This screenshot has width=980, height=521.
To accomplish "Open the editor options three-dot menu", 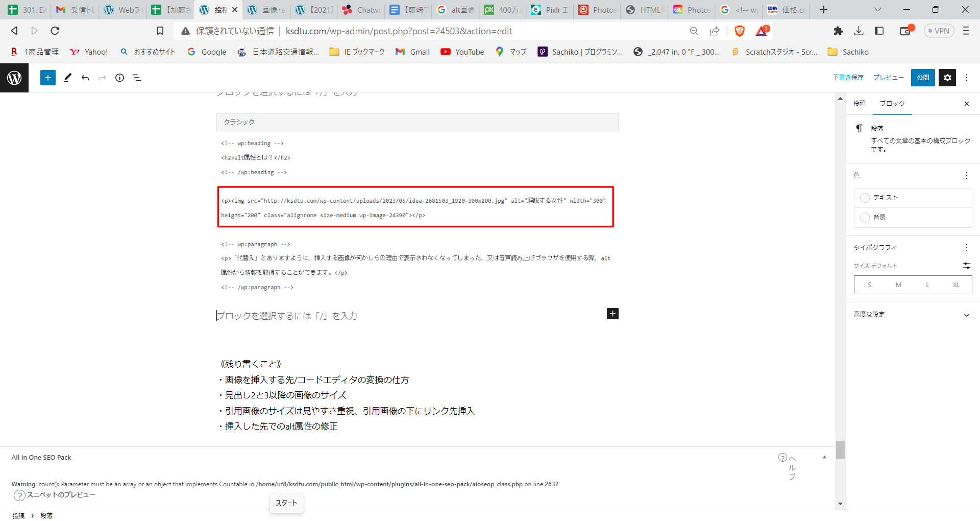I will coord(967,78).
